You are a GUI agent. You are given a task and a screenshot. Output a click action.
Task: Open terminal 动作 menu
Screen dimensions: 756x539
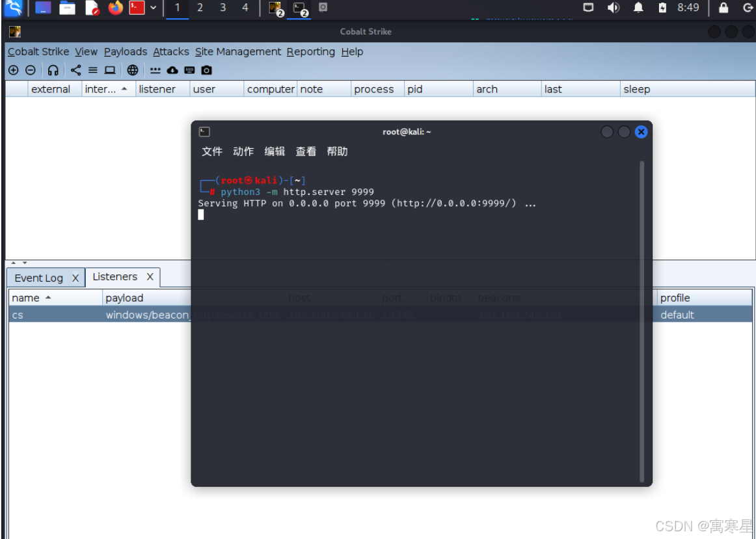point(243,151)
